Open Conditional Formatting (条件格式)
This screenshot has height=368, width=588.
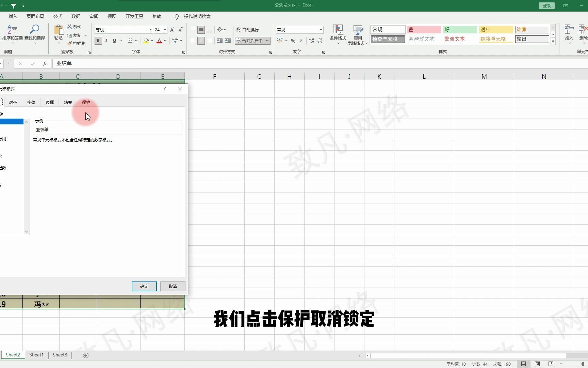tap(338, 34)
